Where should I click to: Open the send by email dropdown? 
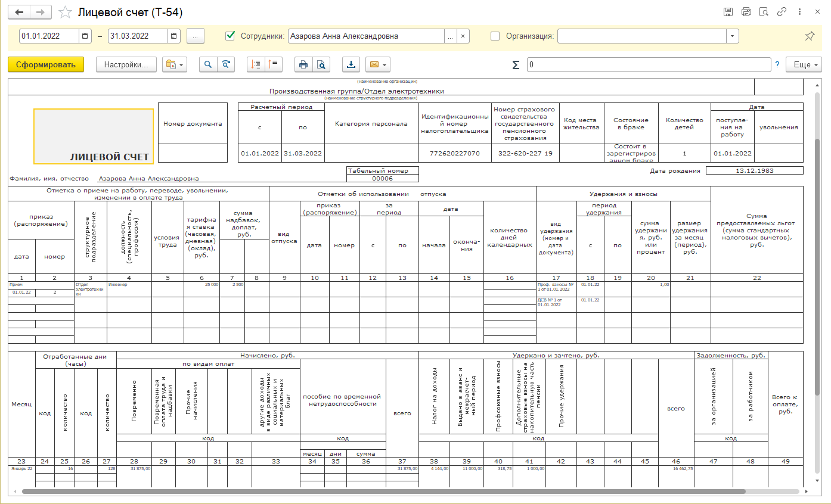(377, 65)
